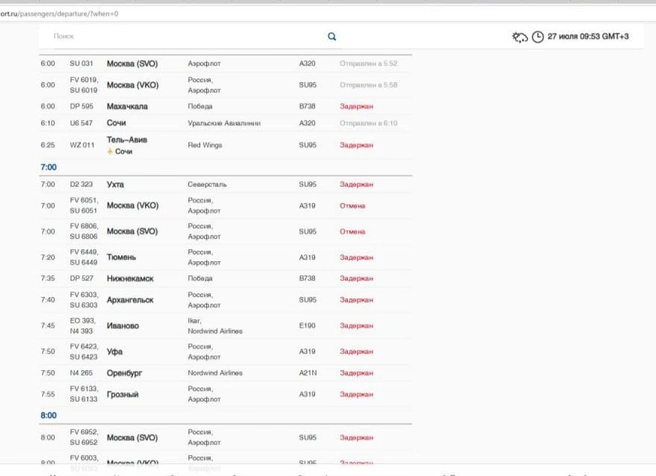This screenshot has height=476, width=656.
Task: Click the airplane transfer icon near Сочи
Action: pyautogui.click(x=110, y=151)
